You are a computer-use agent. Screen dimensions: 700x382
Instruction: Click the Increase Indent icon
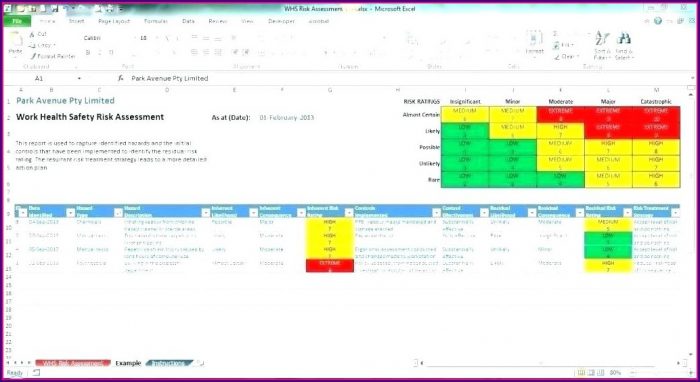[x=246, y=52]
